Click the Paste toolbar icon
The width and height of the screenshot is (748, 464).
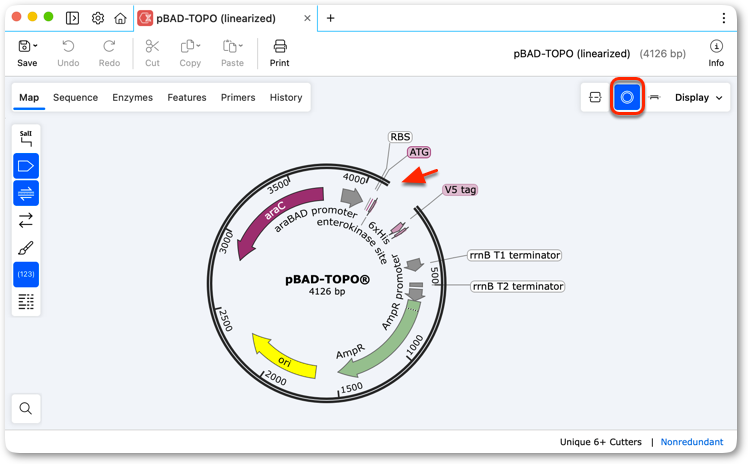[x=229, y=46]
